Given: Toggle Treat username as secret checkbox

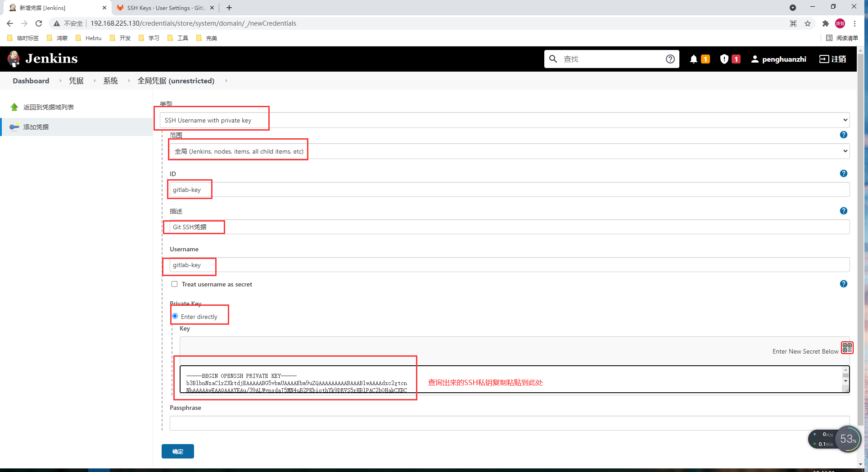Looking at the screenshot, I should pos(174,284).
